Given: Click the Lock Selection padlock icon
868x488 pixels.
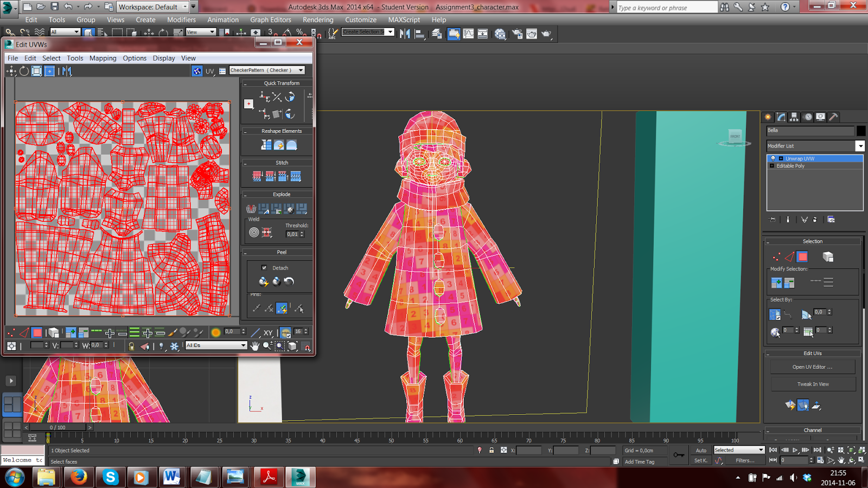Looking at the screenshot, I should pyautogui.click(x=131, y=346).
